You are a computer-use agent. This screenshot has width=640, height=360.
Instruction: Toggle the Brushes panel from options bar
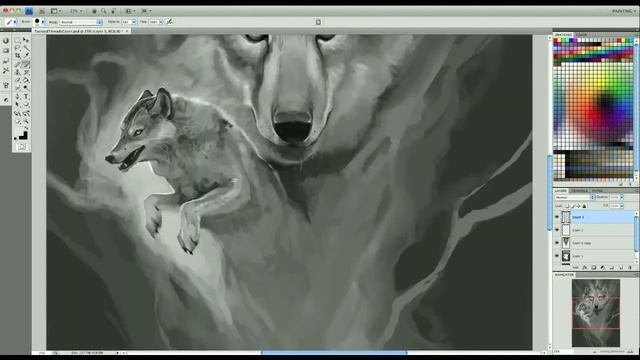pos(318,22)
